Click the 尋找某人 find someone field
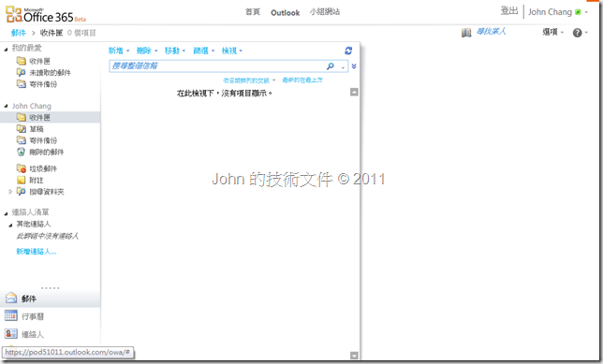The image size is (603, 364). click(x=492, y=32)
